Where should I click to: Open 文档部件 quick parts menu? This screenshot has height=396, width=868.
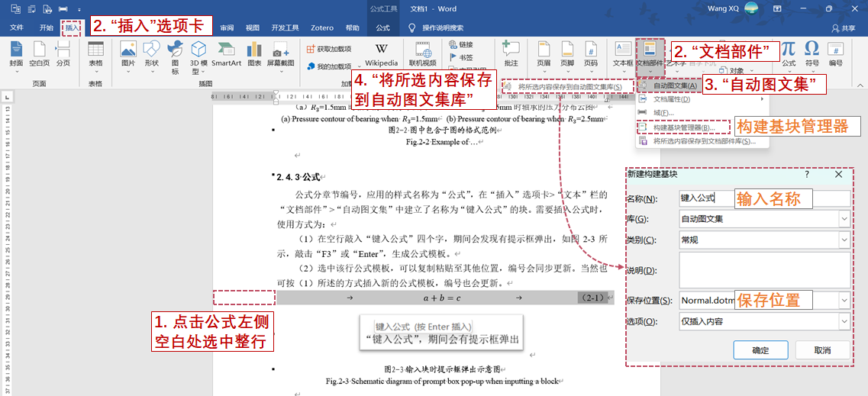pos(650,53)
